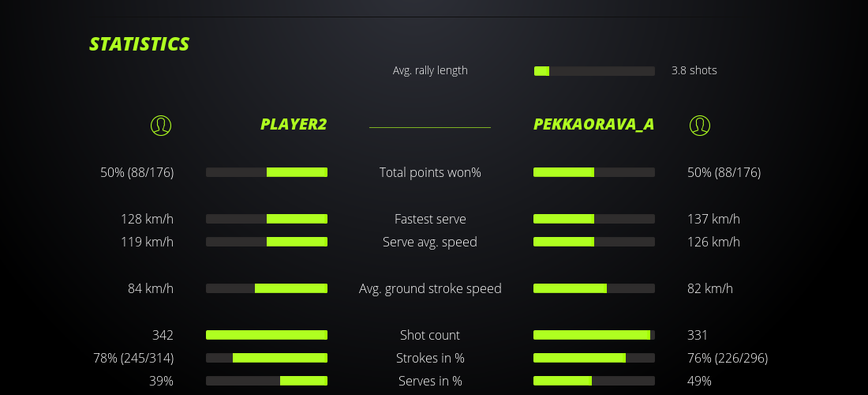868x395 pixels.
Task: Select the Avg. ground stroke speed label
Action: pos(430,288)
